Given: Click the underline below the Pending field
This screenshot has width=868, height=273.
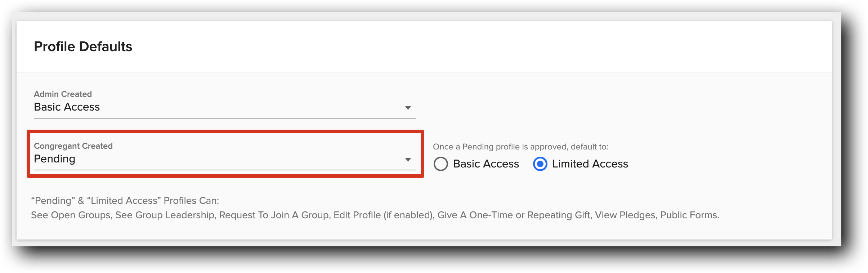Looking at the screenshot, I should [x=223, y=169].
